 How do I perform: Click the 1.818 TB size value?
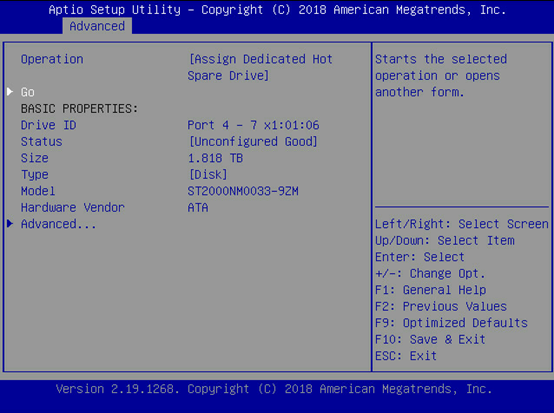(x=215, y=158)
